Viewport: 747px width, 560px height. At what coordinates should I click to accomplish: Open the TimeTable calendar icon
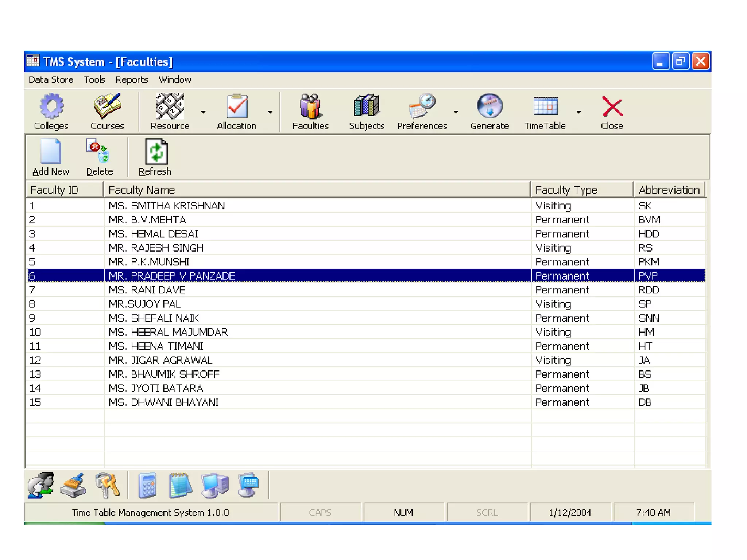point(545,106)
